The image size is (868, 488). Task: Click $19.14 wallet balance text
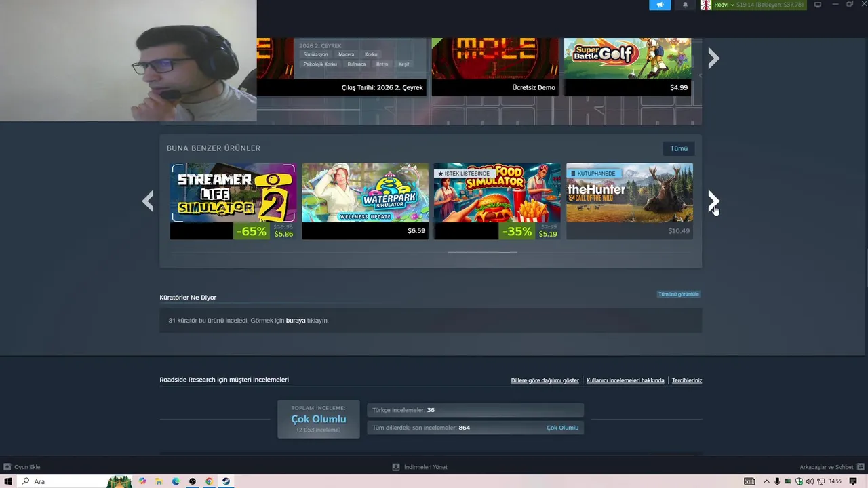(x=745, y=5)
